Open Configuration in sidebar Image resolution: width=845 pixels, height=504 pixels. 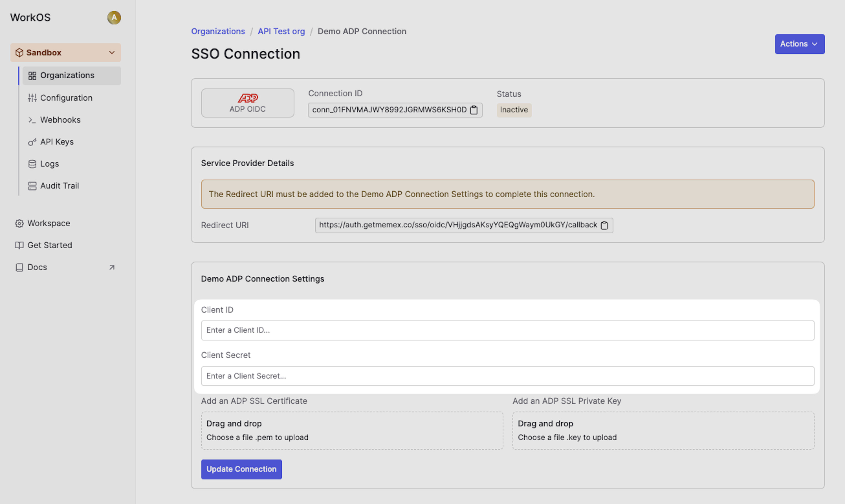click(66, 98)
